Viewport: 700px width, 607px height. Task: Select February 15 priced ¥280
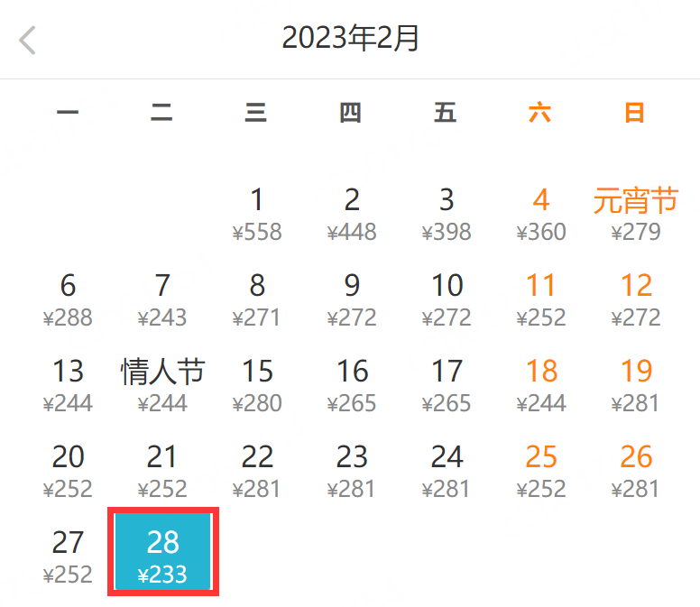click(257, 386)
